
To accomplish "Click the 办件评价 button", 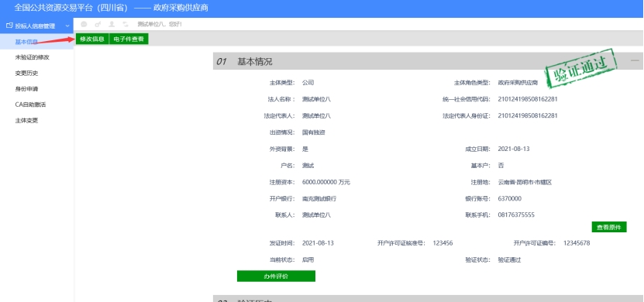I will coord(276,276).
